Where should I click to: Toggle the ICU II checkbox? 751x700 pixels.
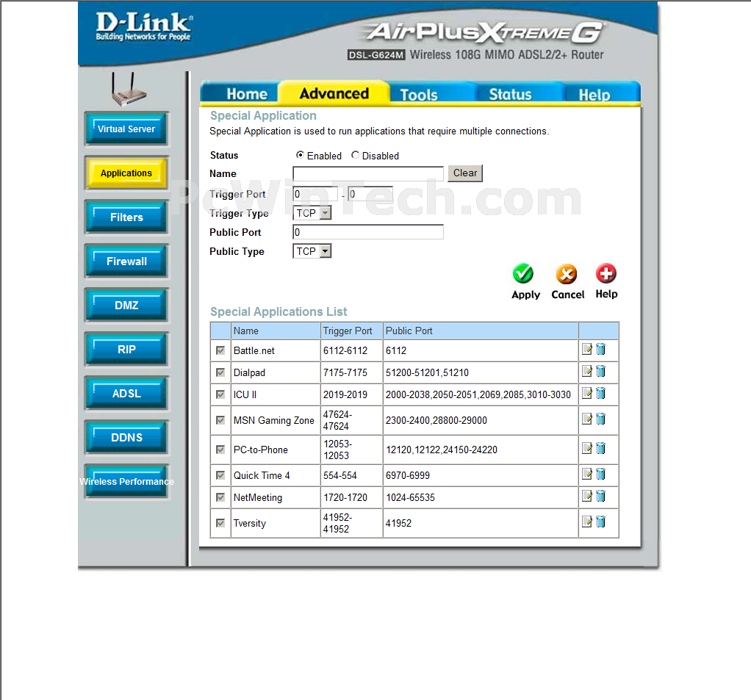[x=220, y=394]
